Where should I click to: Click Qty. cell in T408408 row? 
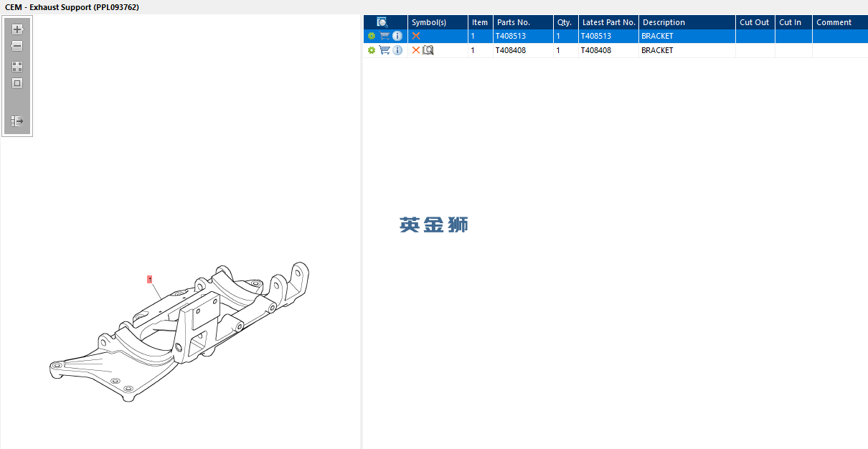(x=565, y=50)
